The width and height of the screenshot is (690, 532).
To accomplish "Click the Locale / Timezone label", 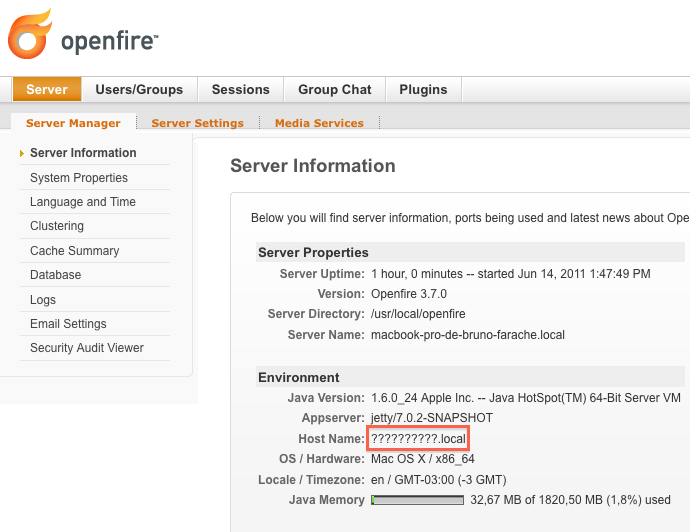I will [x=311, y=480].
